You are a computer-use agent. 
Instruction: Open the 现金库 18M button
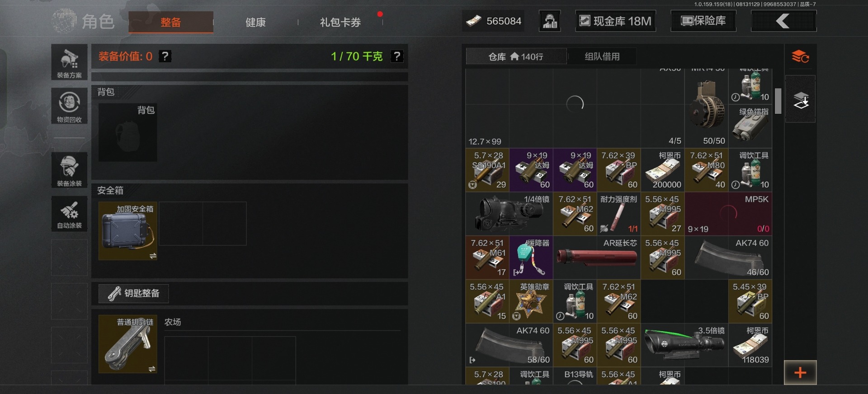pyautogui.click(x=616, y=21)
